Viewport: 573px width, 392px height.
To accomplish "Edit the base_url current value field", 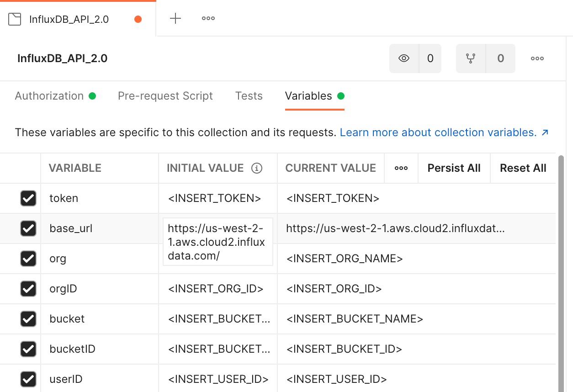I will 396,228.
